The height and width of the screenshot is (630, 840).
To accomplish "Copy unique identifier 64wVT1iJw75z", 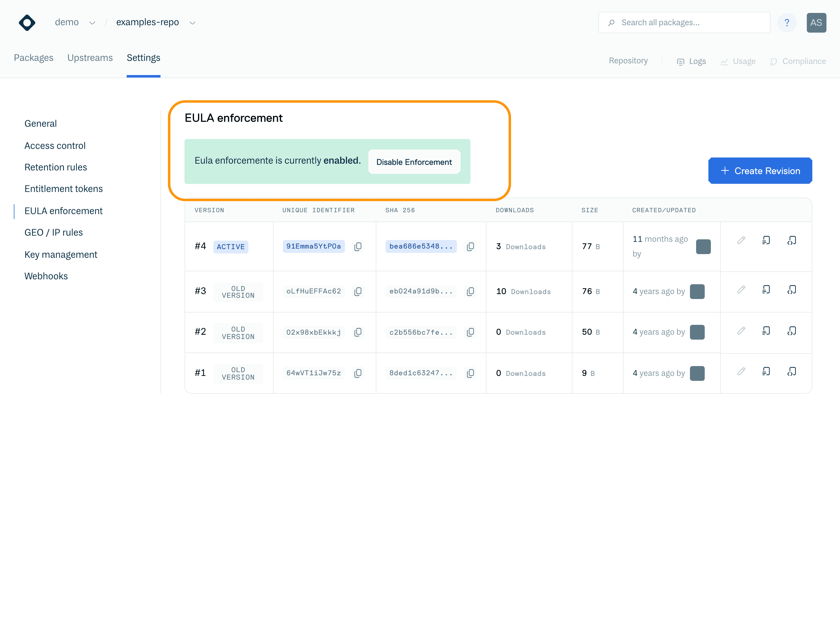I will point(358,373).
